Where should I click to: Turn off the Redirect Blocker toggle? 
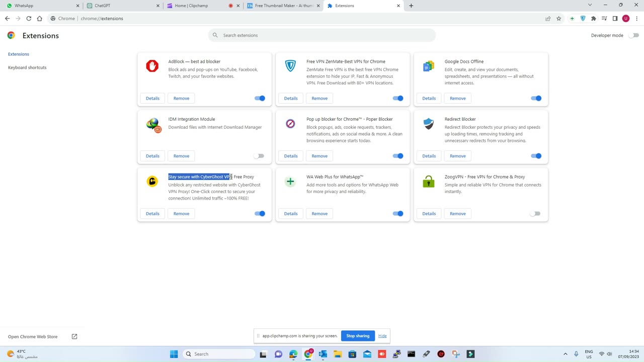[536, 156]
